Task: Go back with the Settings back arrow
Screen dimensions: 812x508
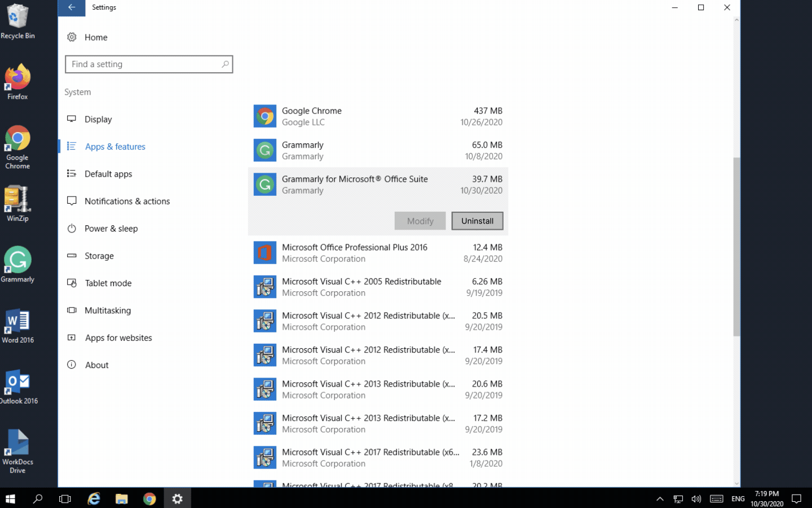Action: (x=72, y=7)
